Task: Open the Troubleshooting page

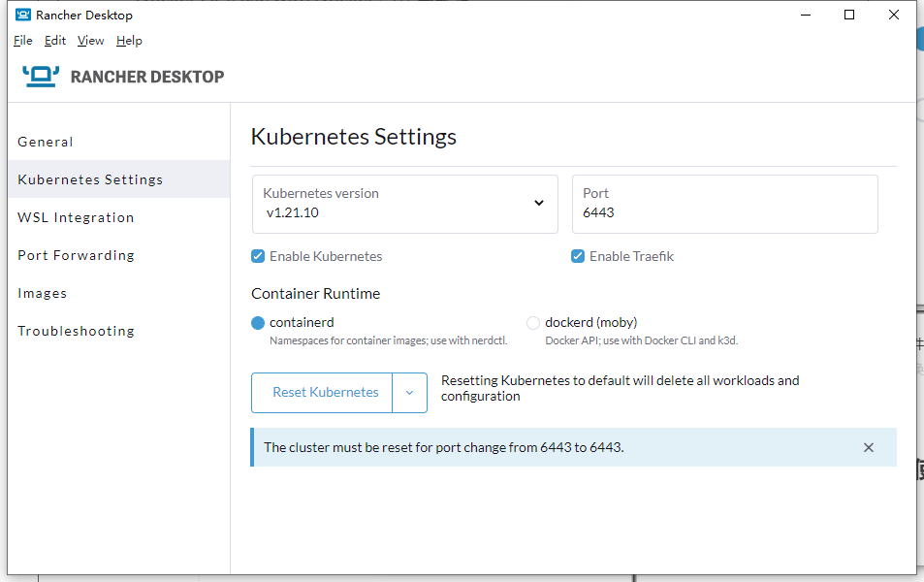Action: click(x=76, y=331)
